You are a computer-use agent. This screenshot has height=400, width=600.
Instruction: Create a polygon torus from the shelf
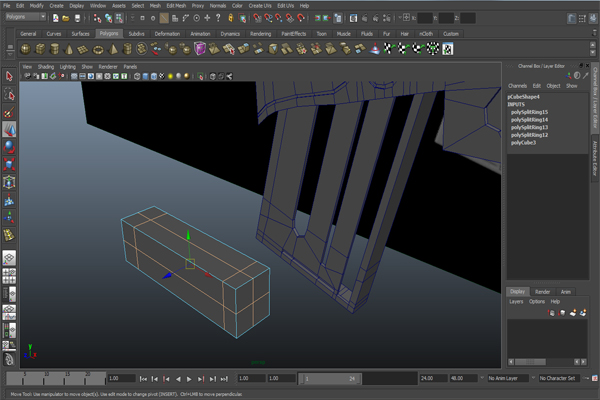tap(98, 49)
